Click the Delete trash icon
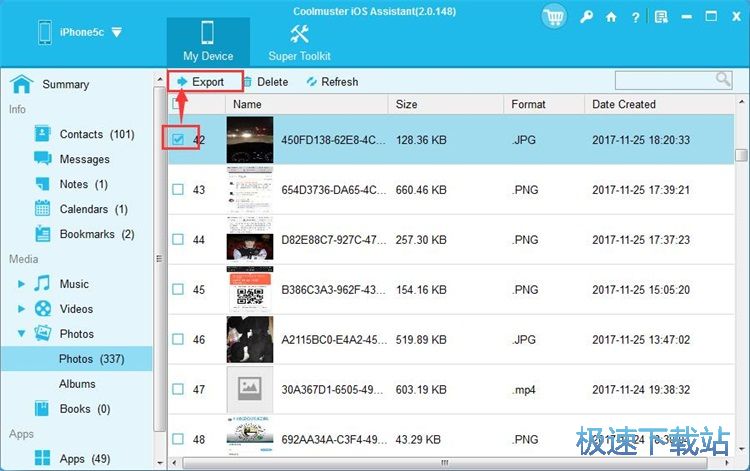The image size is (750, 471). (x=247, y=82)
